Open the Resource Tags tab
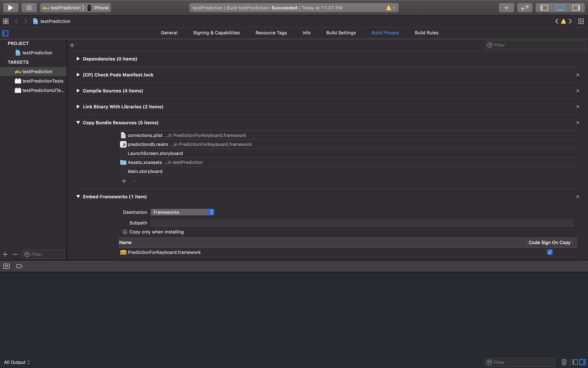The image size is (588, 368). [x=271, y=33]
